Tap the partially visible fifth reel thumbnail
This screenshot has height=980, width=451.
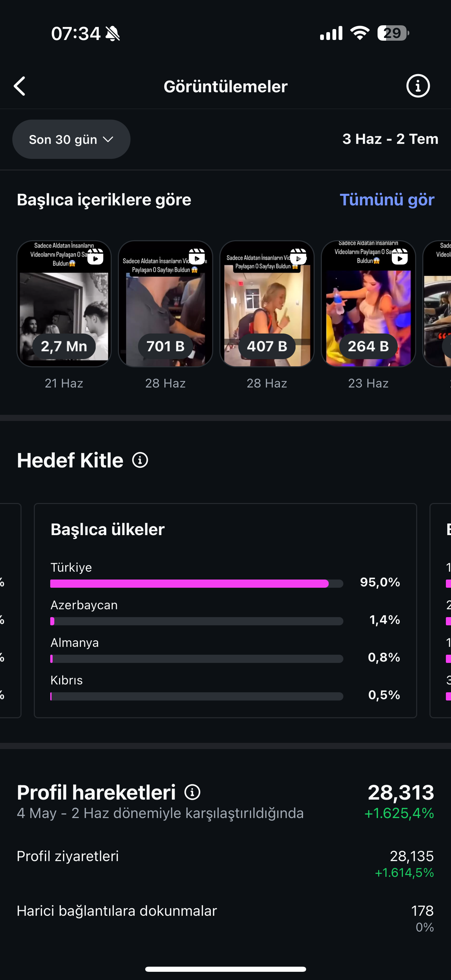pyautogui.click(x=437, y=303)
